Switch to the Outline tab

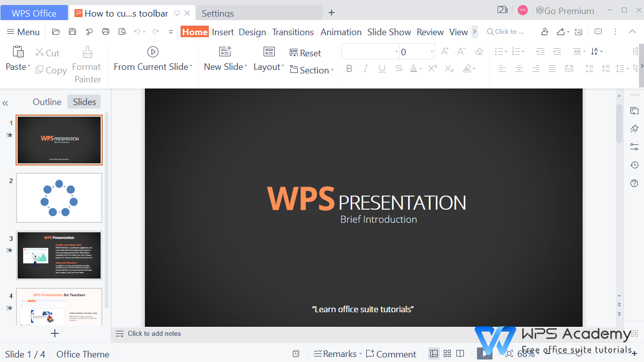pyautogui.click(x=47, y=102)
